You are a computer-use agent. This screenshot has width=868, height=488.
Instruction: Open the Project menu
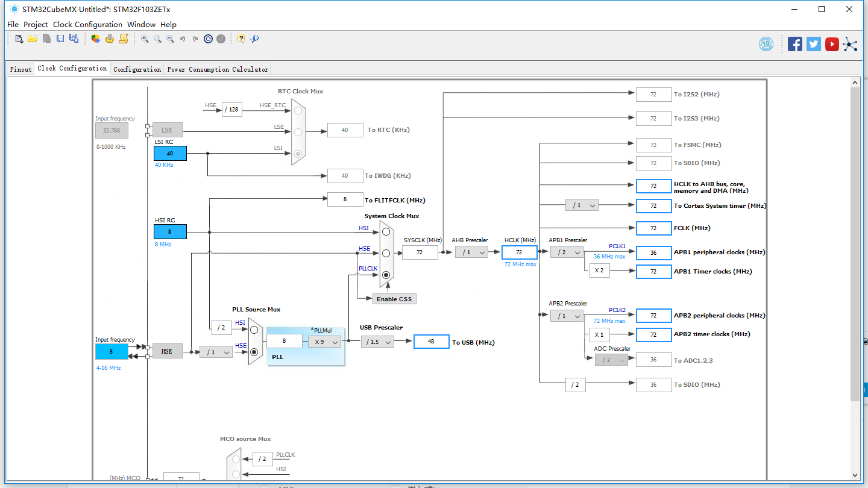click(x=36, y=25)
